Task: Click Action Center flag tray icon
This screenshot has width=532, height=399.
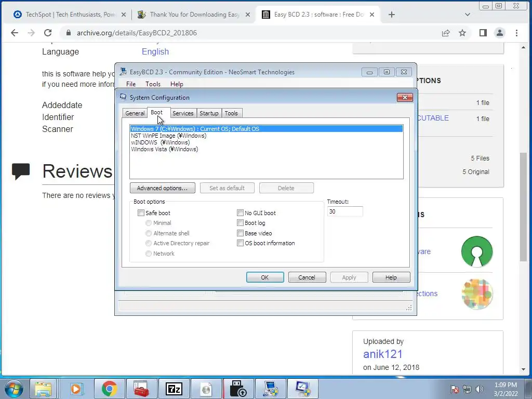Action: [x=454, y=389]
